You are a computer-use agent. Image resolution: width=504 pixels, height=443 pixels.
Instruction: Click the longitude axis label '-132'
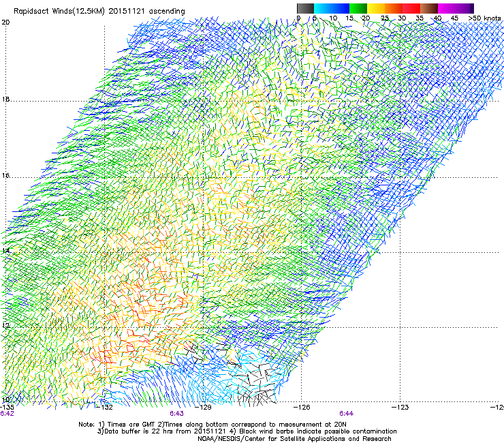point(105,408)
